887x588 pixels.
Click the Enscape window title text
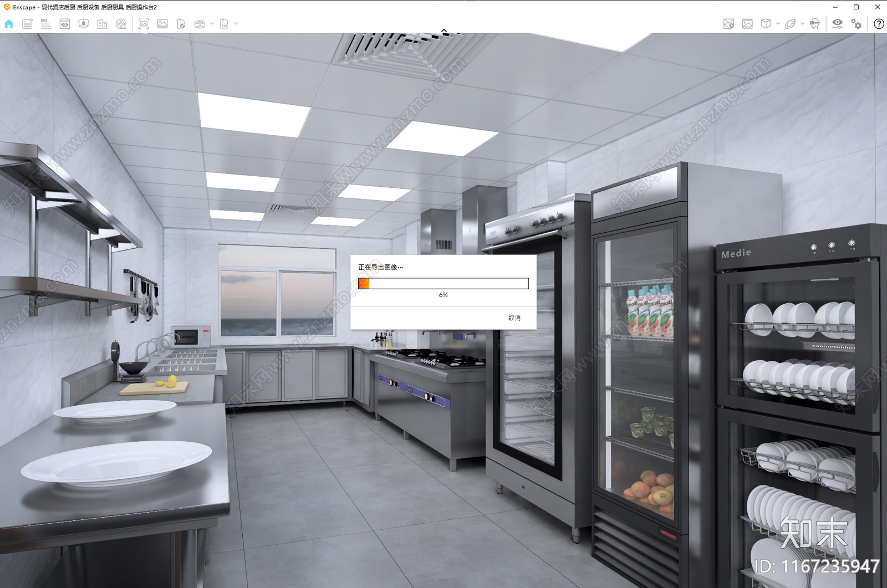[x=85, y=7]
